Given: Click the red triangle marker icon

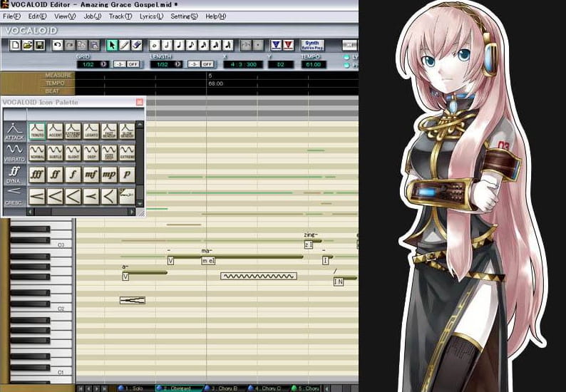Looking at the screenshot, I should tap(288, 45).
